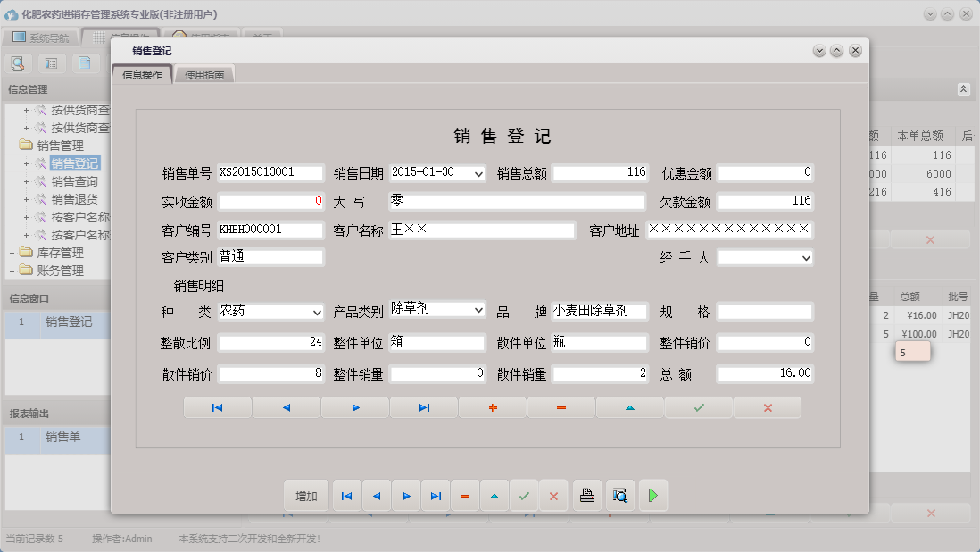Screen dimensions: 980x552
Task: Click the print icon in the bottom toolbar
Action: coord(586,495)
